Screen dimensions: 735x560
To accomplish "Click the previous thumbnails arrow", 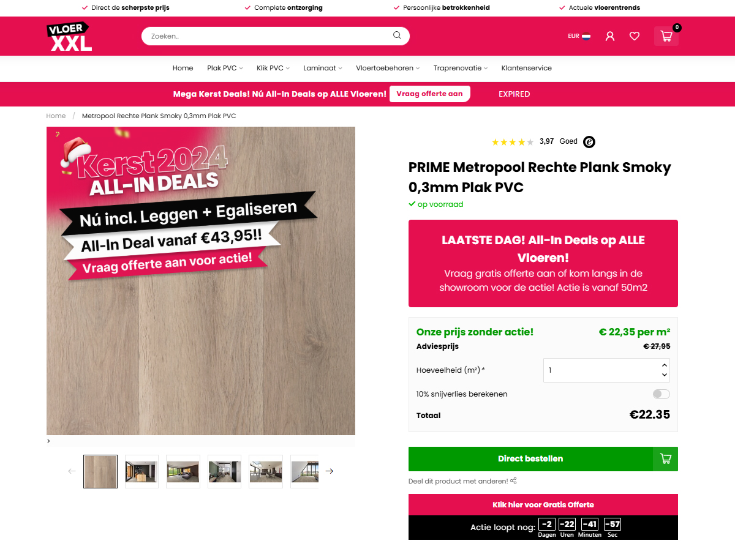I will [72, 471].
